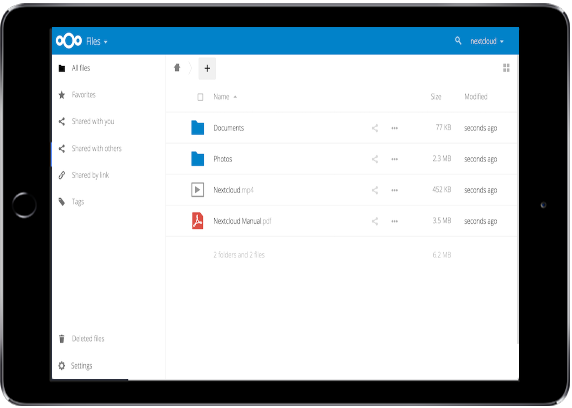Toggle the select-all files checkbox
572x408 pixels.
click(200, 97)
